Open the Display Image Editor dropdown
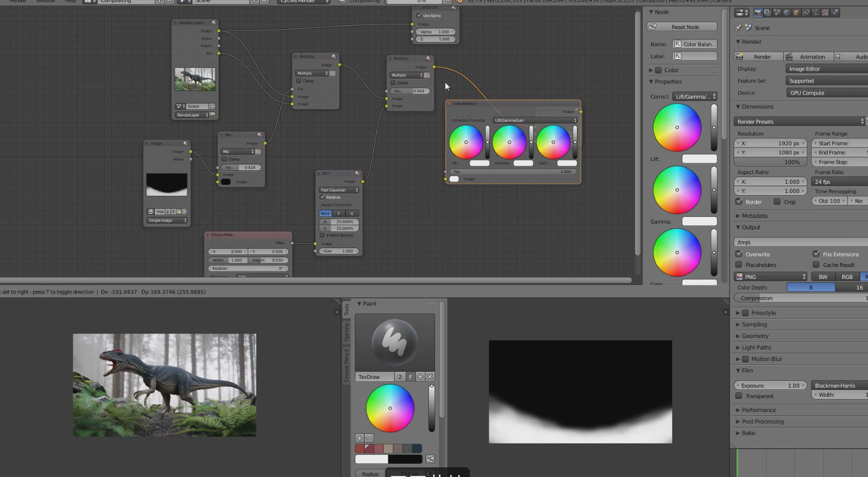The height and width of the screenshot is (477, 868). pos(827,69)
